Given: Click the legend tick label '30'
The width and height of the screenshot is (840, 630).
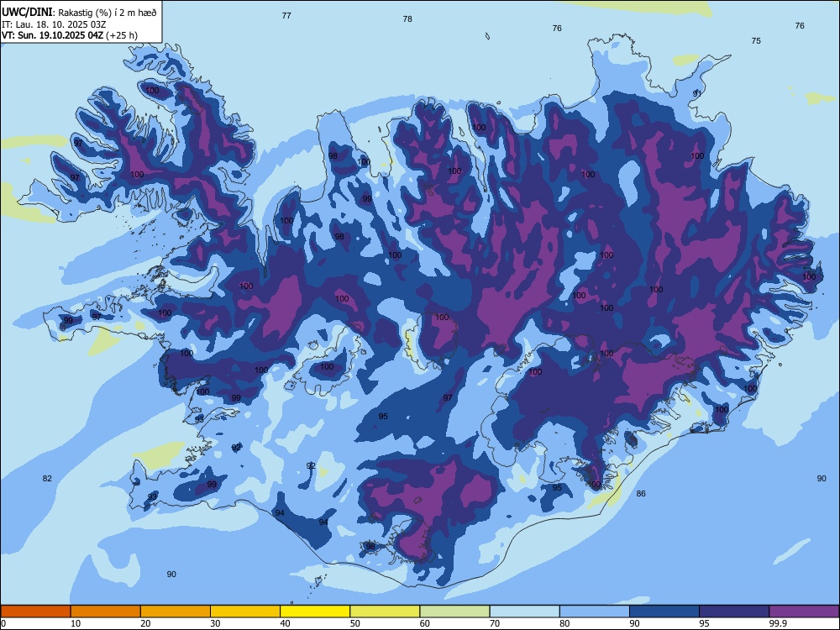Looking at the screenshot, I should 215,623.
